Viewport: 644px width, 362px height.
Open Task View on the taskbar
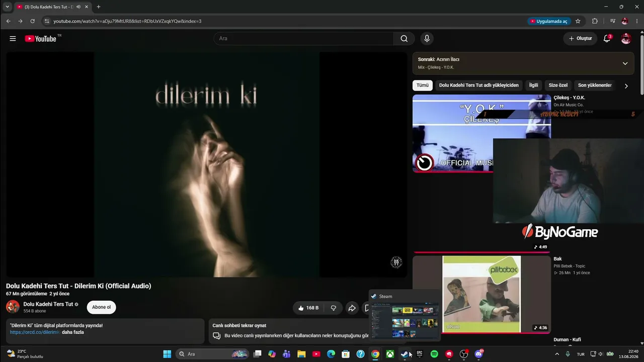click(258, 354)
